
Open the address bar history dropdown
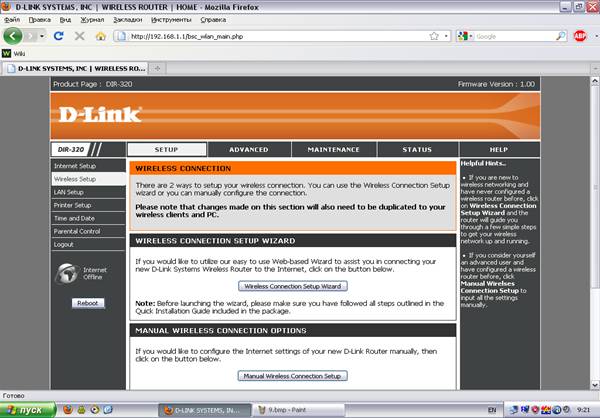(x=446, y=36)
